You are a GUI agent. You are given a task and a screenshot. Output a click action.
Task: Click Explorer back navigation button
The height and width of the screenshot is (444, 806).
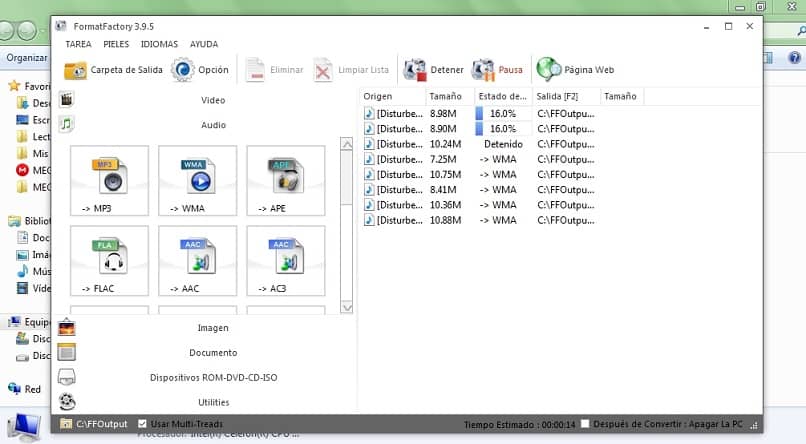[x=5, y=30]
